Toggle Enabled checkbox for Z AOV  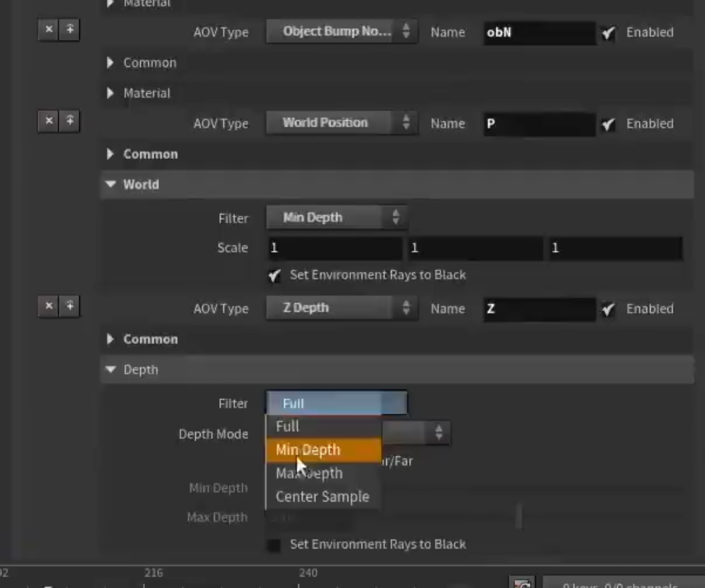click(608, 309)
